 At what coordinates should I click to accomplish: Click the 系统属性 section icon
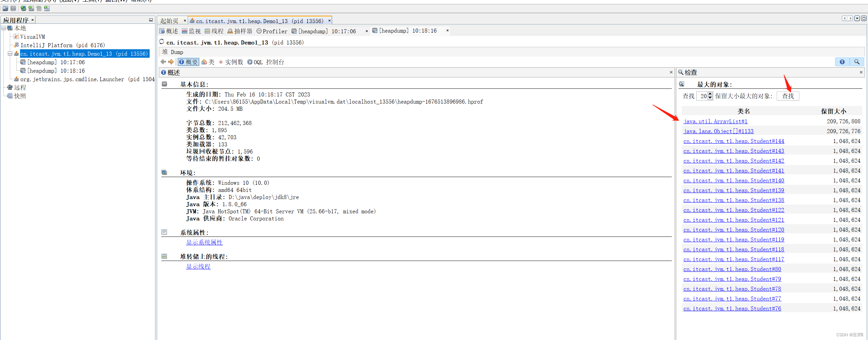[x=165, y=232]
